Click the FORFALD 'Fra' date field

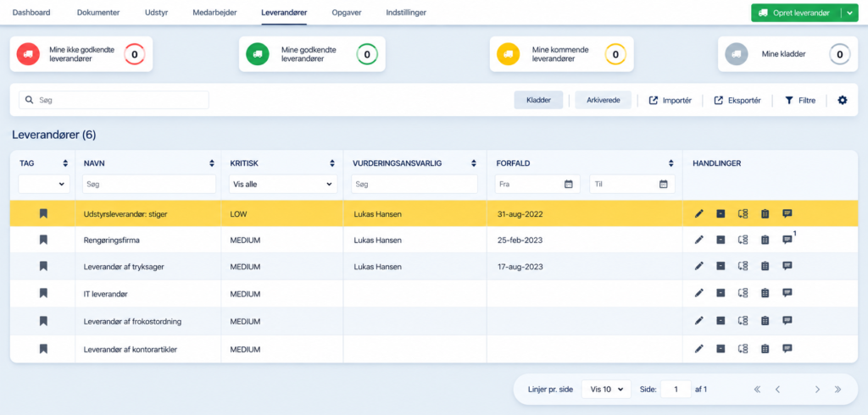[x=537, y=185]
